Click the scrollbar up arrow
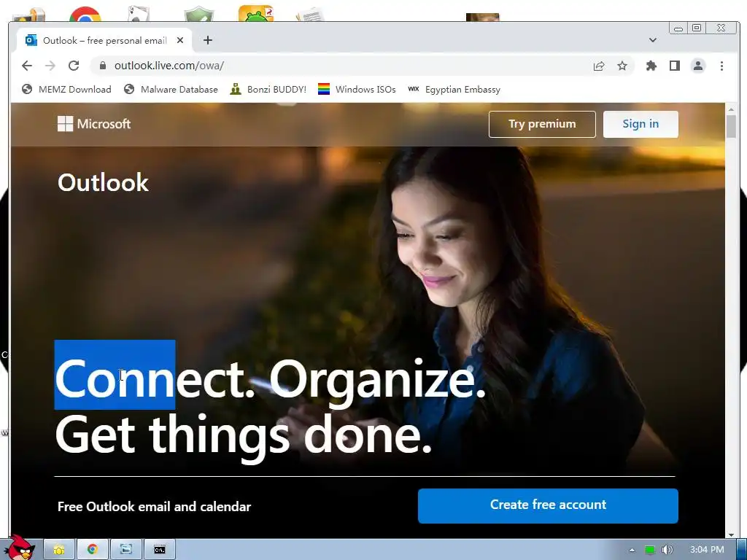Viewport: 747px width, 560px height. pyautogui.click(x=731, y=109)
